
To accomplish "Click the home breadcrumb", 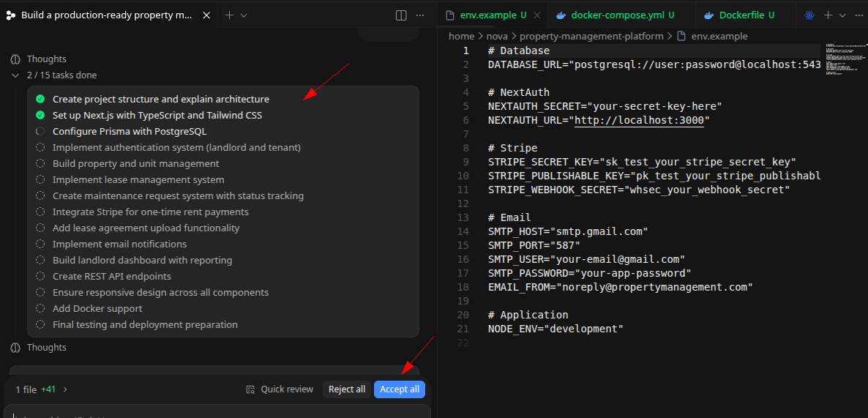I will [x=461, y=36].
